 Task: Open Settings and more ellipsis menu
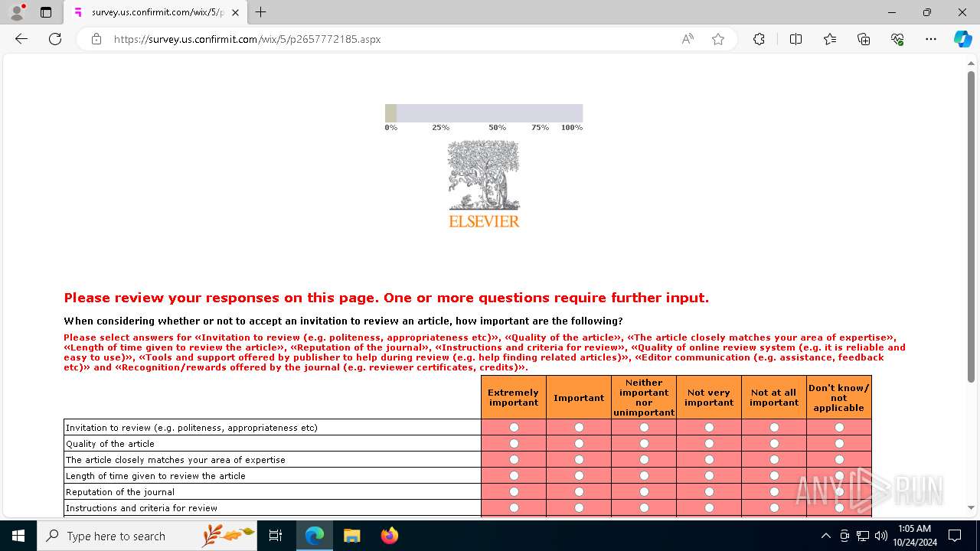click(x=931, y=39)
